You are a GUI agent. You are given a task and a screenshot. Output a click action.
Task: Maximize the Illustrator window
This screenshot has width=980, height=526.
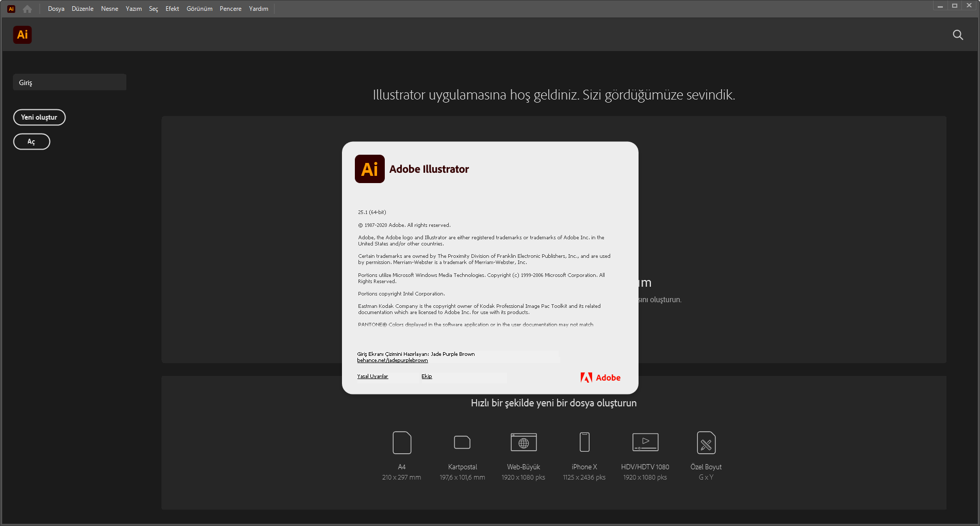point(955,6)
